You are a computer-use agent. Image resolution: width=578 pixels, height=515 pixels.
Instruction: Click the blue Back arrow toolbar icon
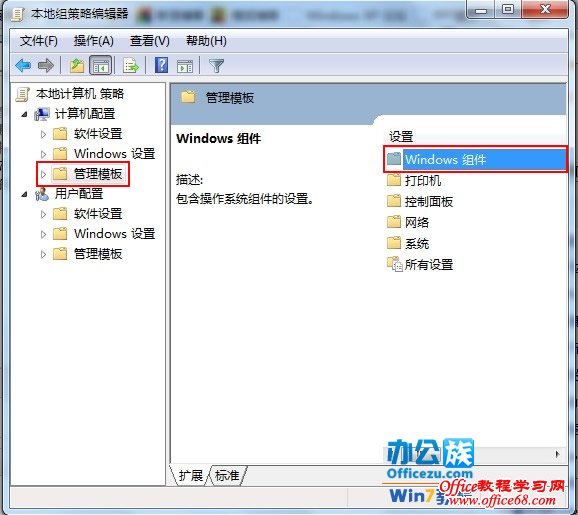23,66
